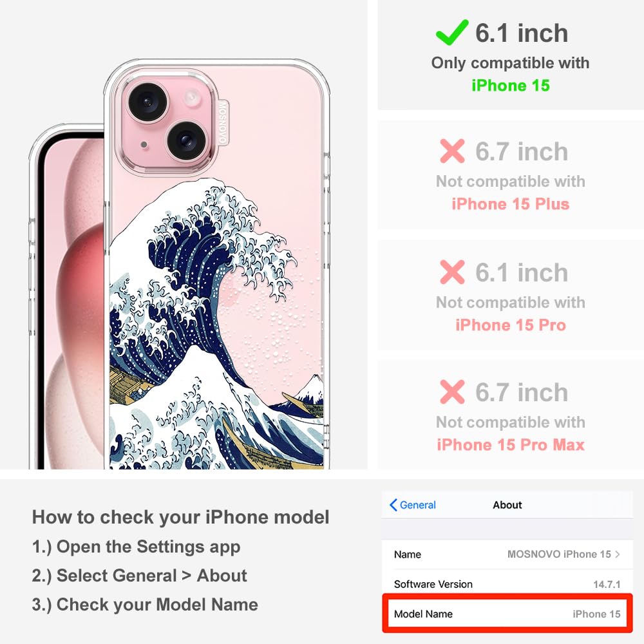The height and width of the screenshot is (644, 644).
Task: Click the red X for iPhone 15 Pro Max
Action: tap(452, 392)
